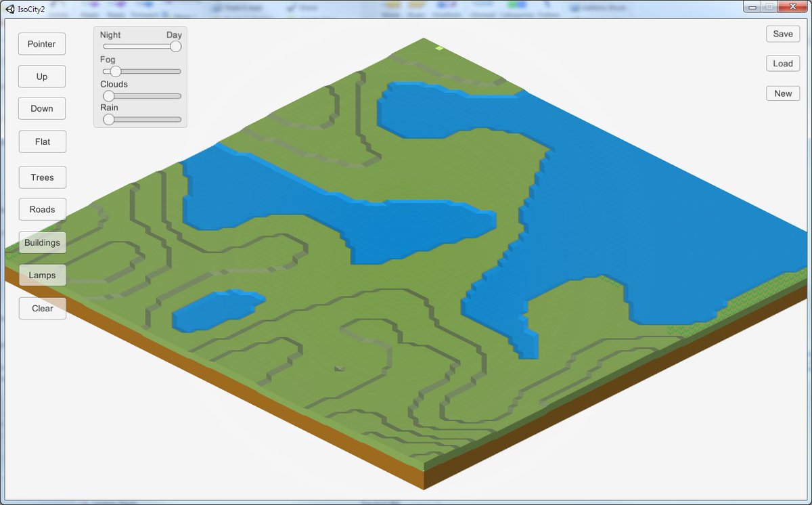This screenshot has height=505, width=812.
Task: Save the current city map
Action: point(783,33)
